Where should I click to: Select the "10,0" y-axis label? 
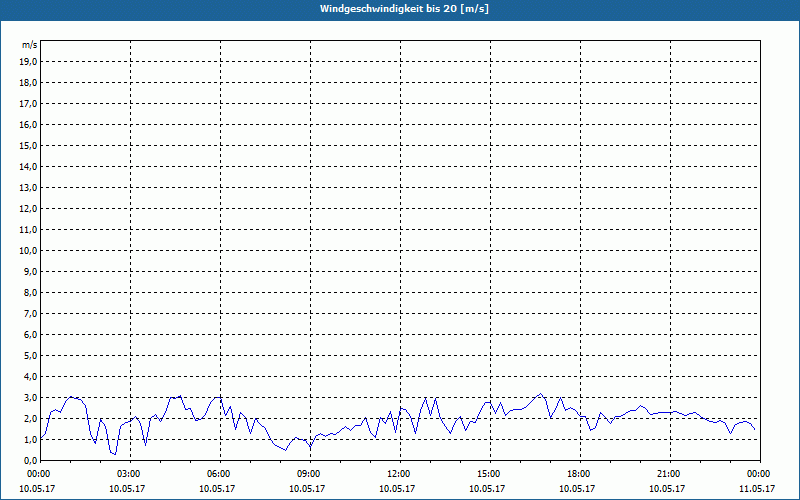pos(28,251)
